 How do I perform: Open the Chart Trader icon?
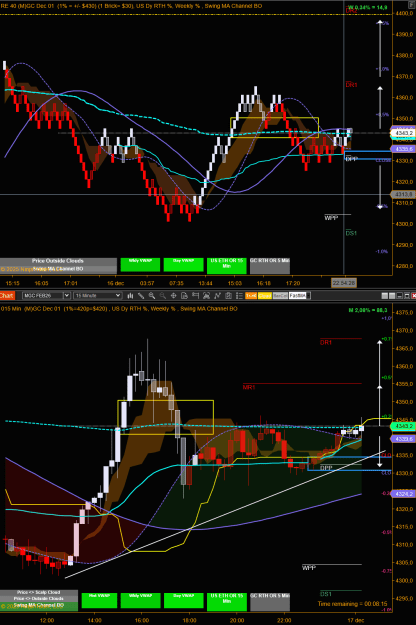[195, 295]
